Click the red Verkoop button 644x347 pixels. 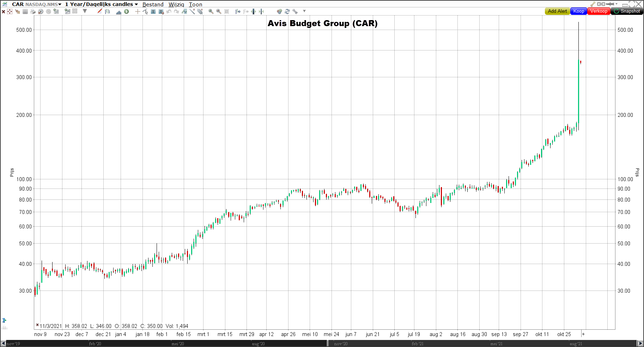click(599, 11)
